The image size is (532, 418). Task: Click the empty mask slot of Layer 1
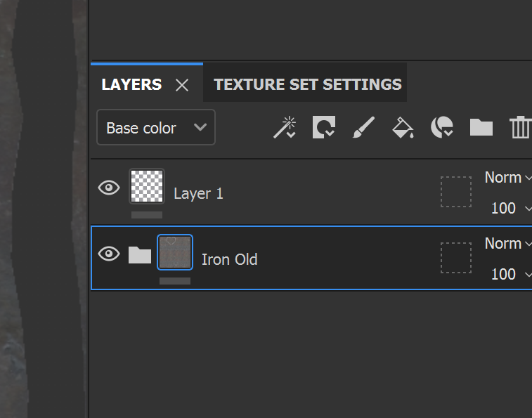[x=456, y=192]
